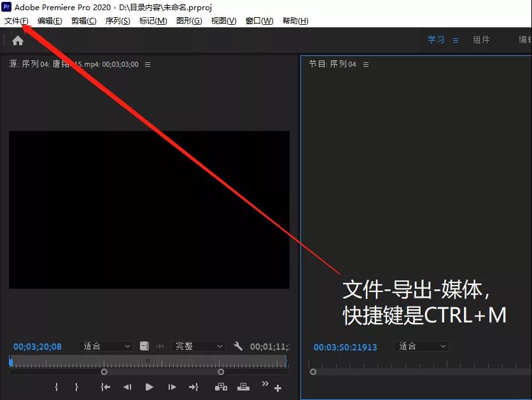Open the 学习 workspace options menu icon
532x400 pixels.
click(456, 40)
